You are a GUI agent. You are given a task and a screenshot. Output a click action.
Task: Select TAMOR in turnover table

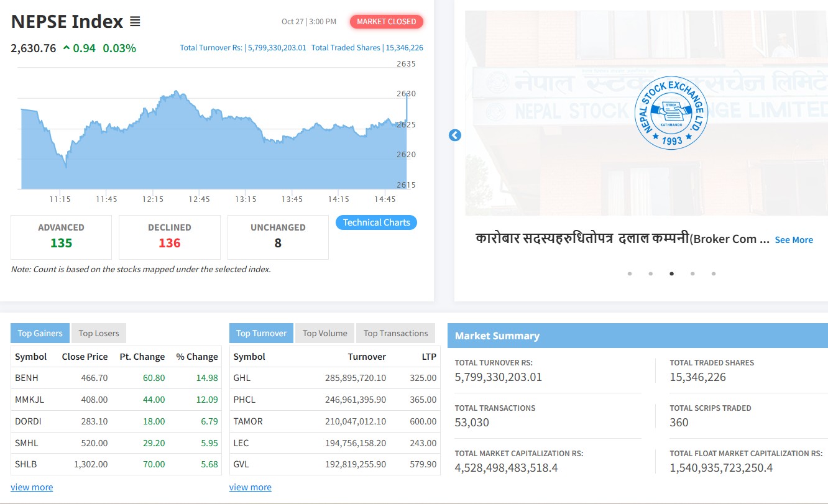(x=248, y=421)
